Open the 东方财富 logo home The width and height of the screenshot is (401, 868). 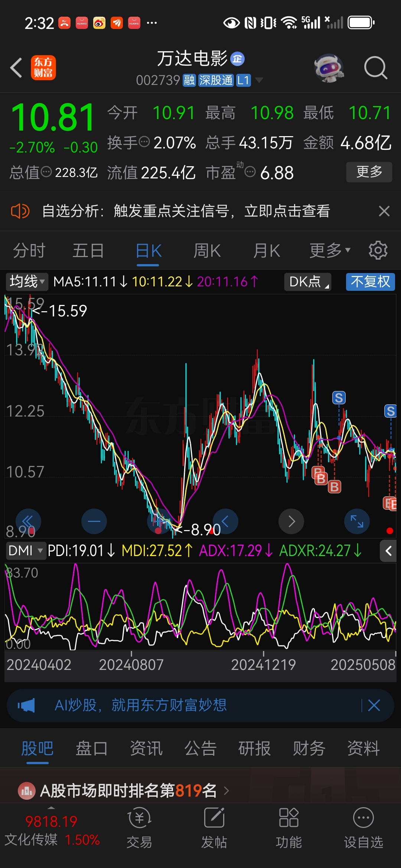(43, 68)
